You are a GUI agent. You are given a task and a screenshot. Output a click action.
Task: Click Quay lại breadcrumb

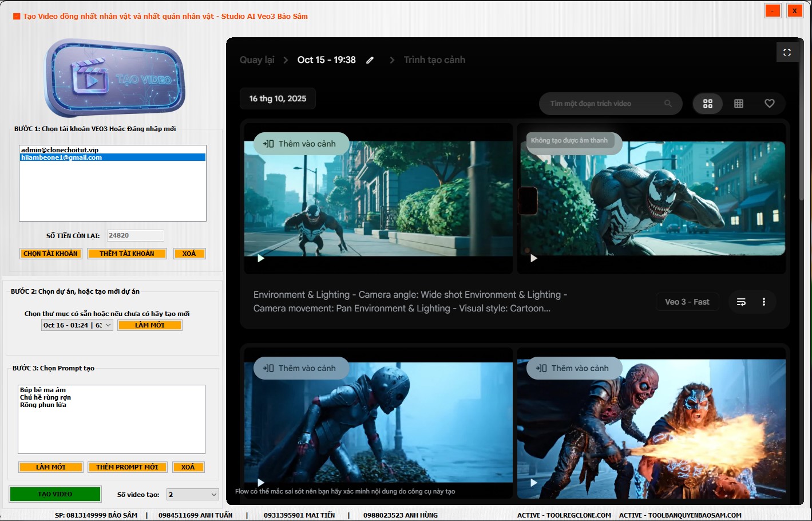[x=257, y=60]
